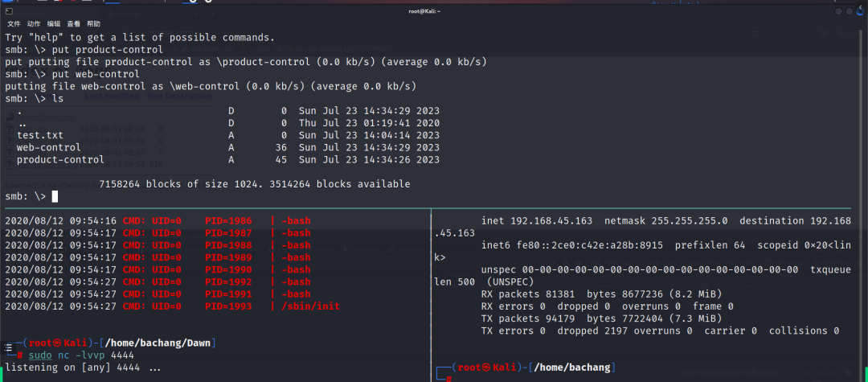Click the PID=1986 -bash log row
The height and width of the screenshot is (382, 868).
tap(158, 221)
